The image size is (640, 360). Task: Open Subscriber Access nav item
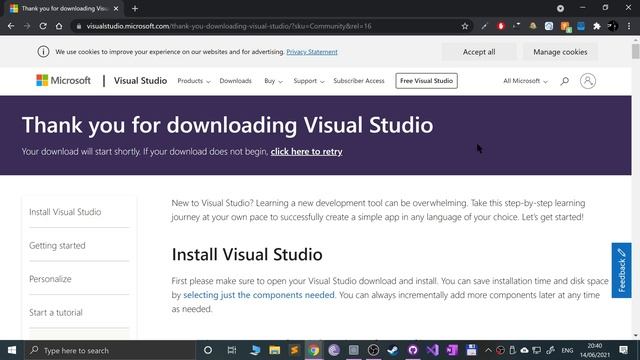pyautogui.click(x=359, y=81)
